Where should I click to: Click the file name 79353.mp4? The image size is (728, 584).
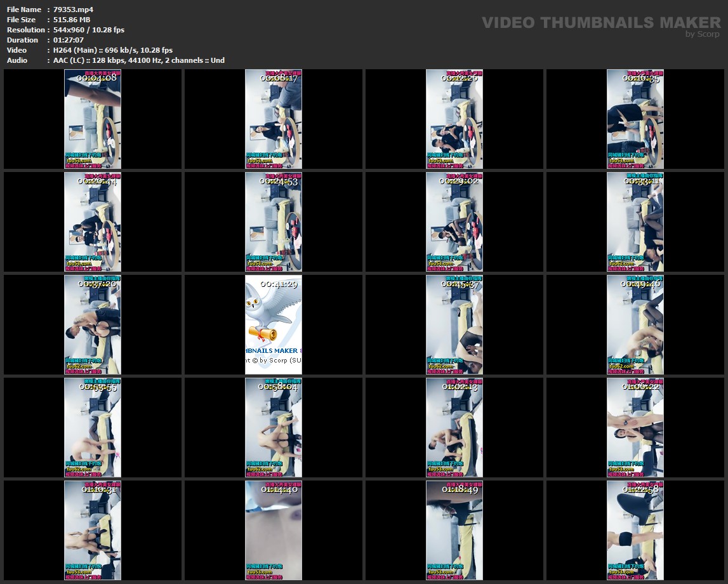73,10
